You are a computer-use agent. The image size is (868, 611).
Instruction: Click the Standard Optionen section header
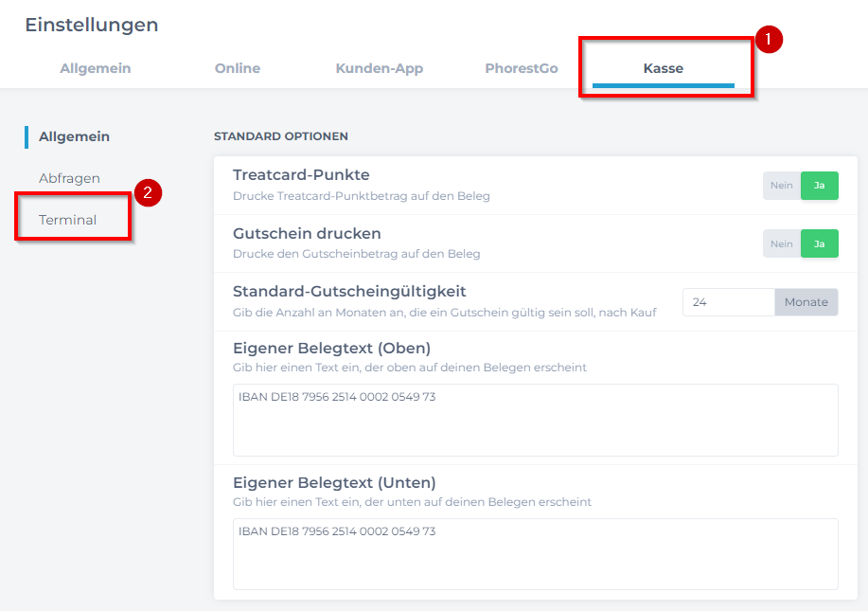tap(281, 136)
